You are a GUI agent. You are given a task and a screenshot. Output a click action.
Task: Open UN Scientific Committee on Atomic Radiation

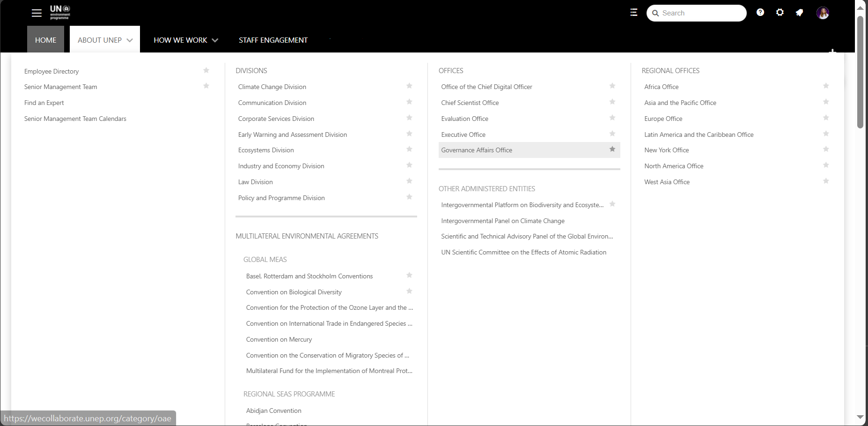pos(523,252)
